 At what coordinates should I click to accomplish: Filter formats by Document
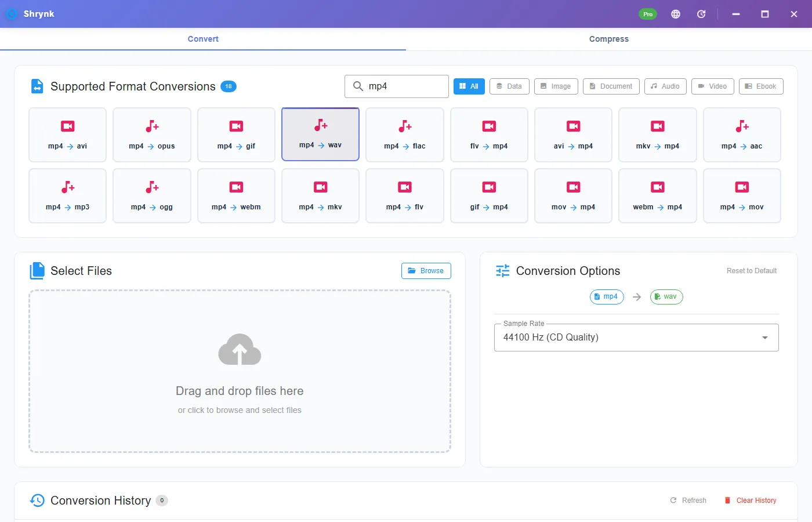coord(611,86)
